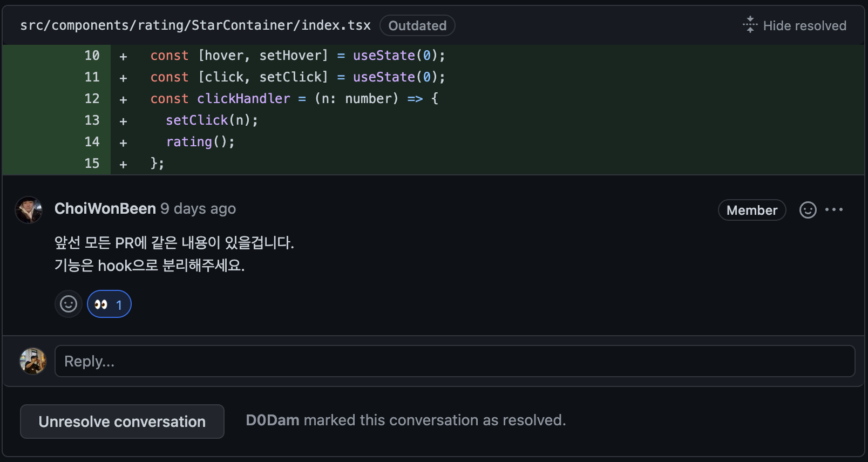868x462 pixels.
Task: Click the plus marker on line 14
Action: pos(123,142)
